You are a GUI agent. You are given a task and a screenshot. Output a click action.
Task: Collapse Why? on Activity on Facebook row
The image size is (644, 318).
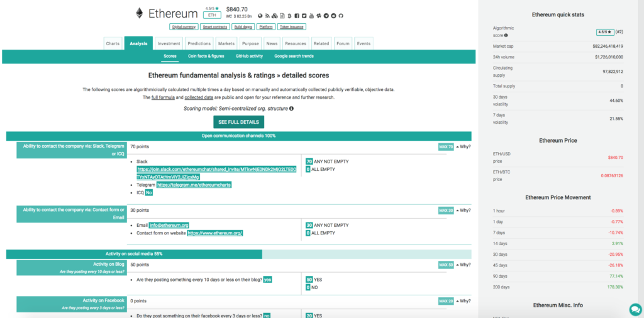(463, 301)
